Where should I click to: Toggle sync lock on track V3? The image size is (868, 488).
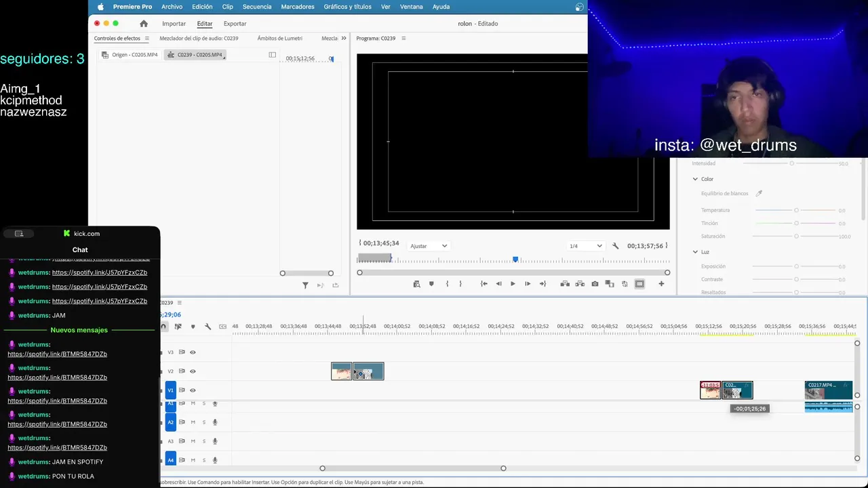(x=182, y=352)
